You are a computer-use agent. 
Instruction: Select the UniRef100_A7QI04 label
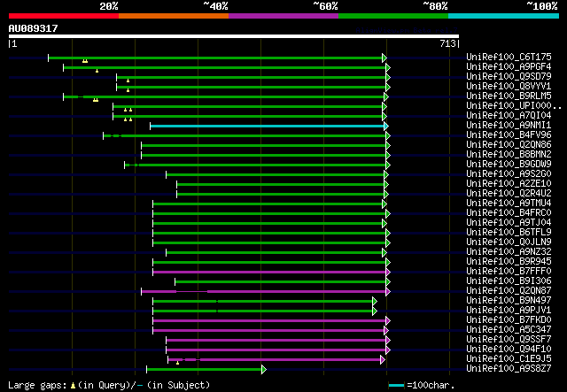pyautogui.click(x=509, y=115)
